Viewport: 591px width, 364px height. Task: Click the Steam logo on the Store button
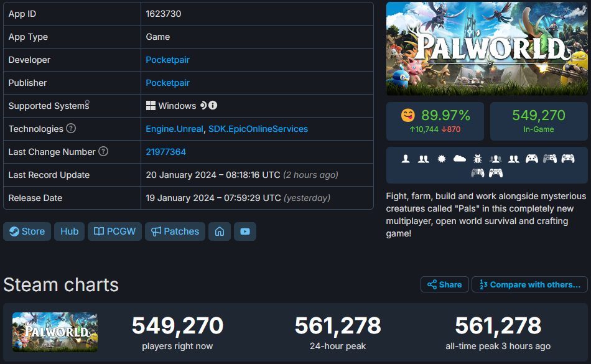14,231
